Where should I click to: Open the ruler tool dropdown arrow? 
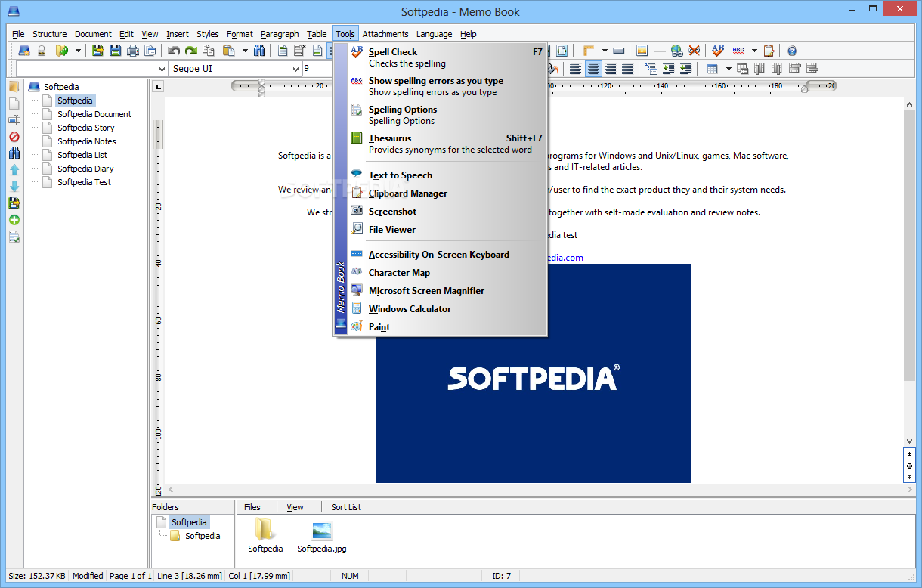pyautogui.click(x=605, y=51)
